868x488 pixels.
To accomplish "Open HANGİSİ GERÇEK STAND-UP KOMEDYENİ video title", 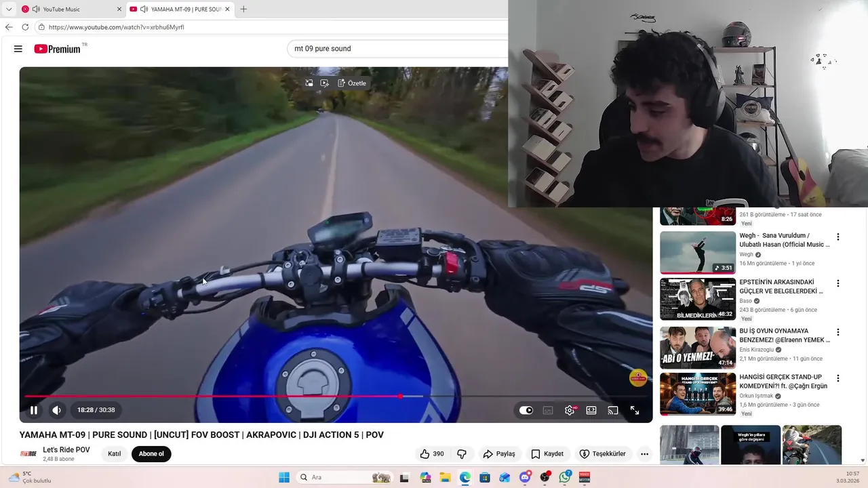I will click(x=783, y=382).
